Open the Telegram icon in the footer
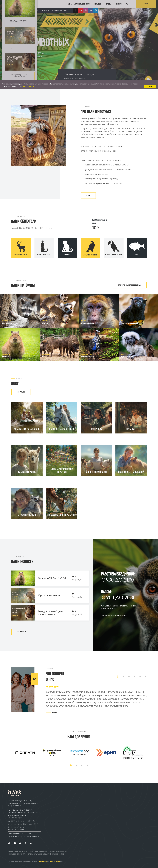Image resolution: width=158 pixels, height=868 pixels. tap(15, 843)
